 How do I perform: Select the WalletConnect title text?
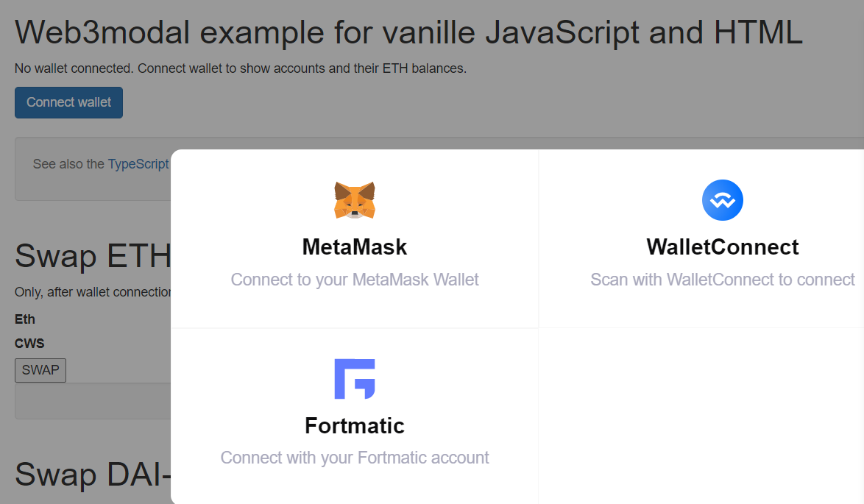point(723,246)
